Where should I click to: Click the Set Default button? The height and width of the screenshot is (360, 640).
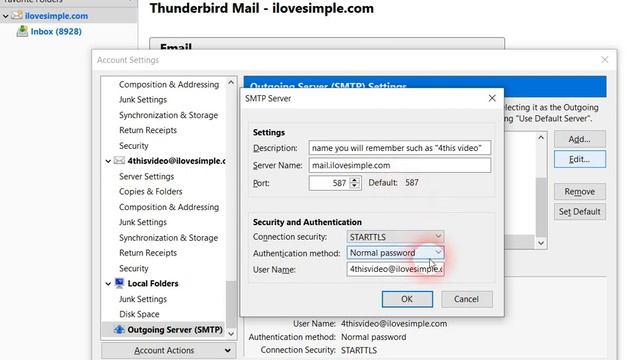580,211
